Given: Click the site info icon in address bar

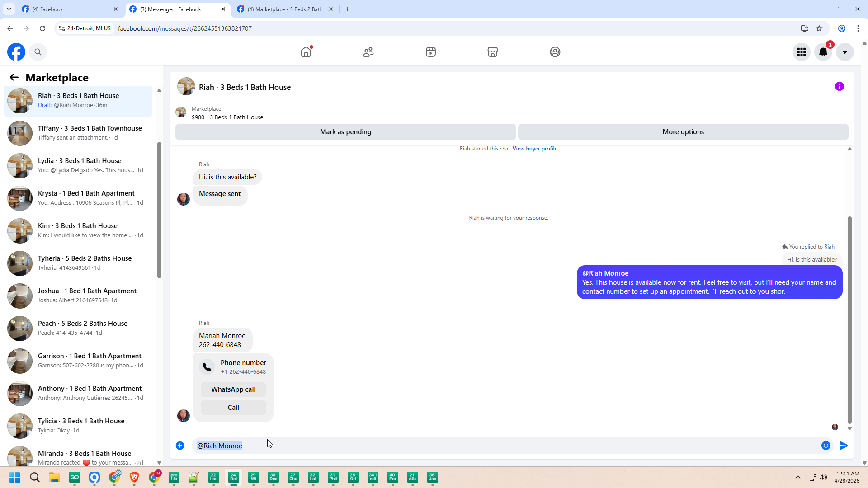Looking at the screenshot, I should point(62,28).
